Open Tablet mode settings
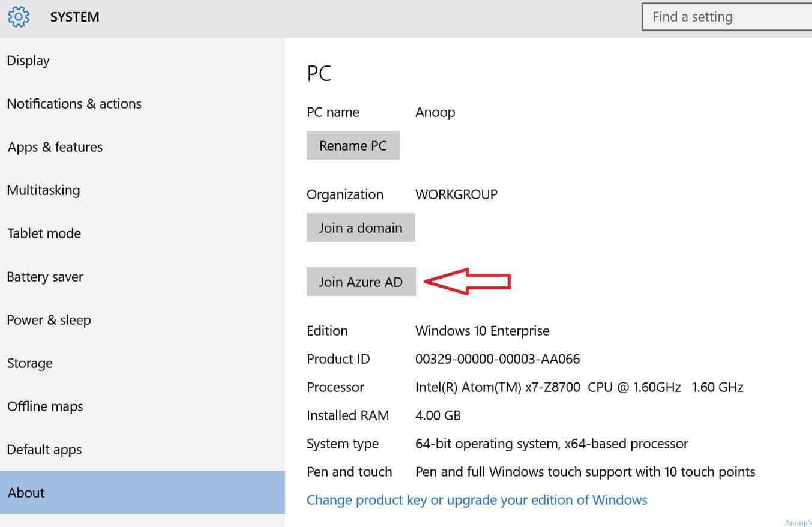 coord(142,233)
